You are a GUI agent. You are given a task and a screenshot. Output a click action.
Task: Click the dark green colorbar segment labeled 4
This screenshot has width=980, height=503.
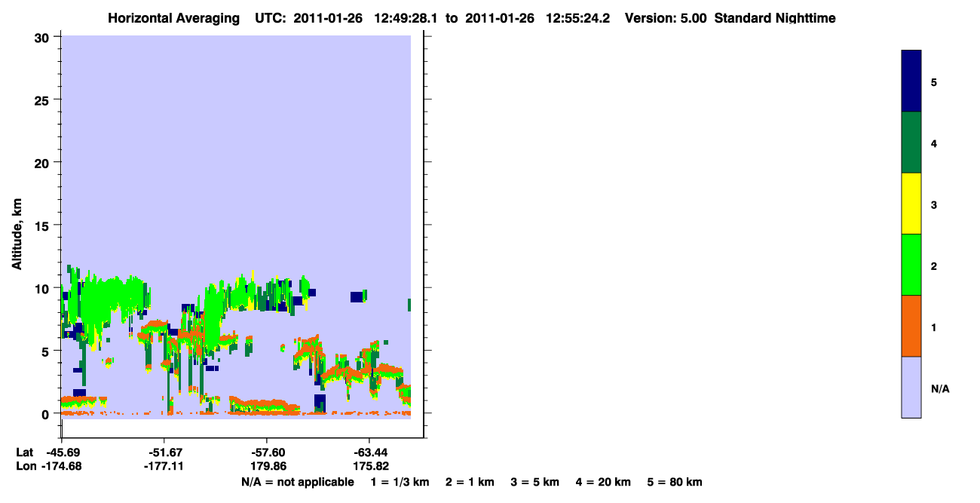pyautogui.click(x=911, y=143)
